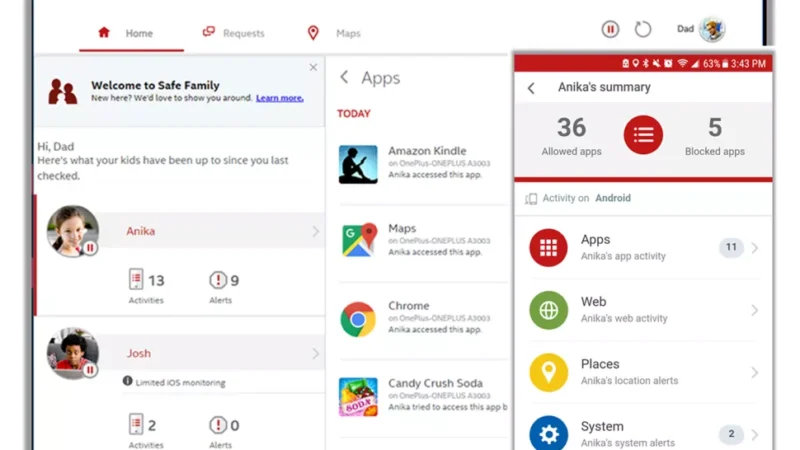Expand Josh's profile row chevron
Viewport: 800px width, 450px height.
point(315,353)
